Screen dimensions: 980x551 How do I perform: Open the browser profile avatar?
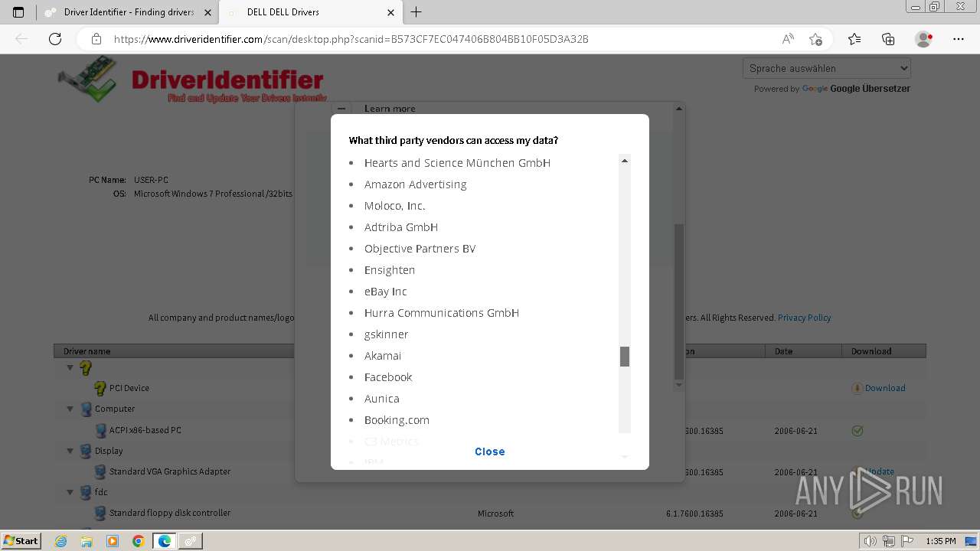click(923, 39)
